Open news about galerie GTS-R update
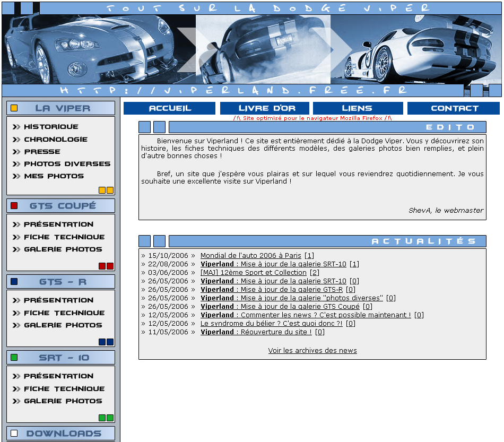The width and height of the screenshot is (504, 442). click(x=272, y=290)
